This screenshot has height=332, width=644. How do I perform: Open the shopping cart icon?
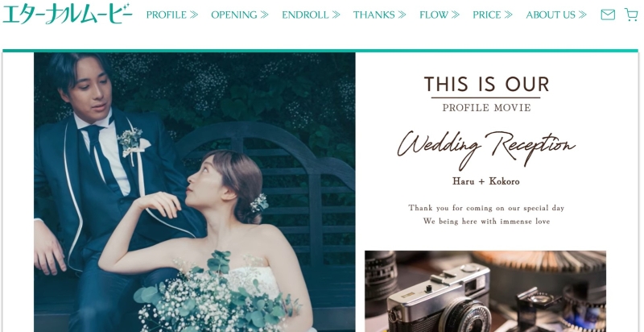[x=631, y=15]
